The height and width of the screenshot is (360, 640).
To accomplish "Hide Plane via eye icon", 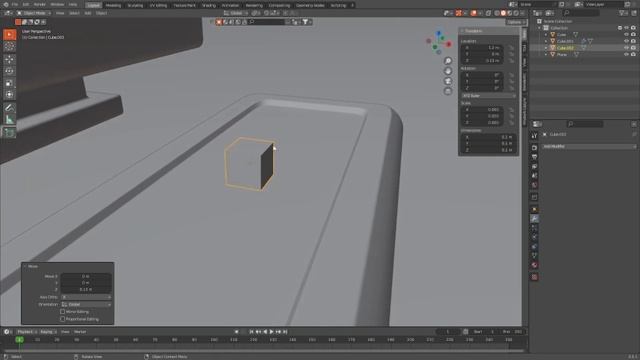I will click(627, 54).
